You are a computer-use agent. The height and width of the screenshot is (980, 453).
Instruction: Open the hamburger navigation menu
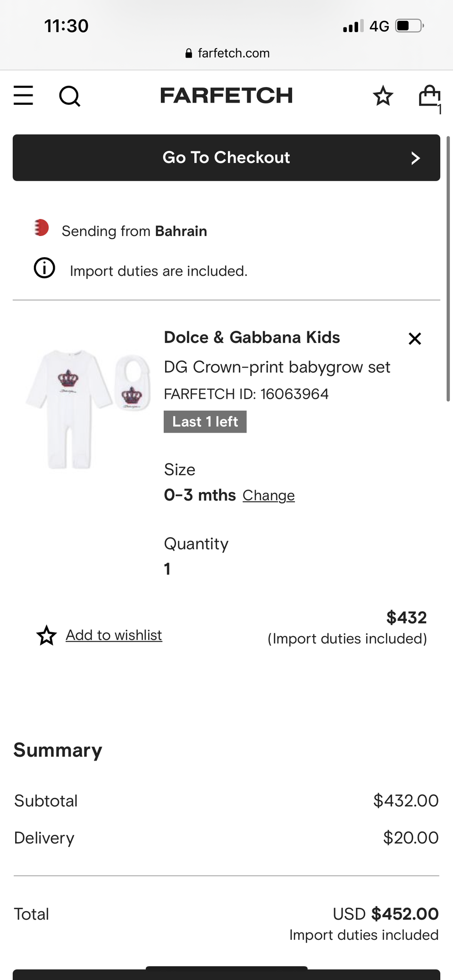pyautogui.click(x=23, y=95)
